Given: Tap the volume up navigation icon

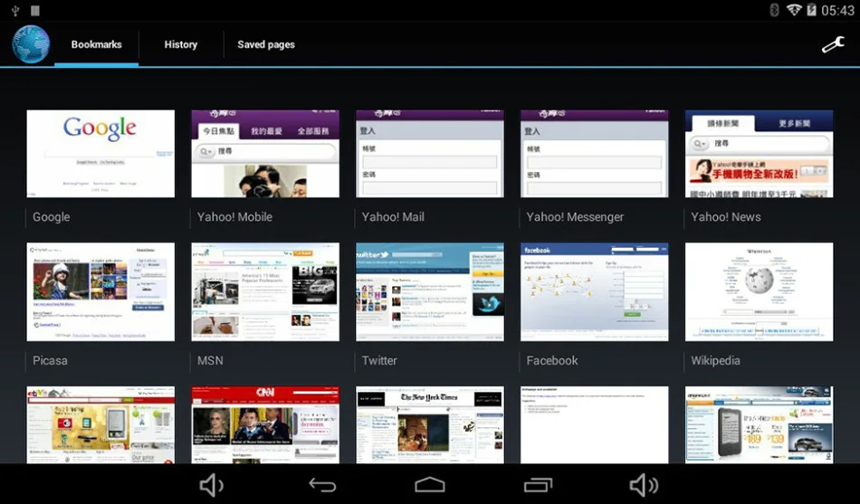Looking at the screenshot, I should [644, 485].
